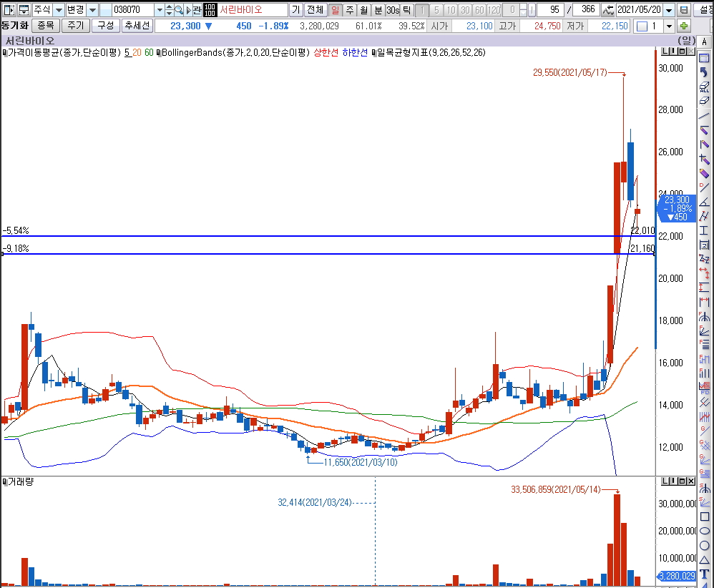Select the square shape tool above the ellipses
The height and width of the screenshot is (588, 714).
705,516
